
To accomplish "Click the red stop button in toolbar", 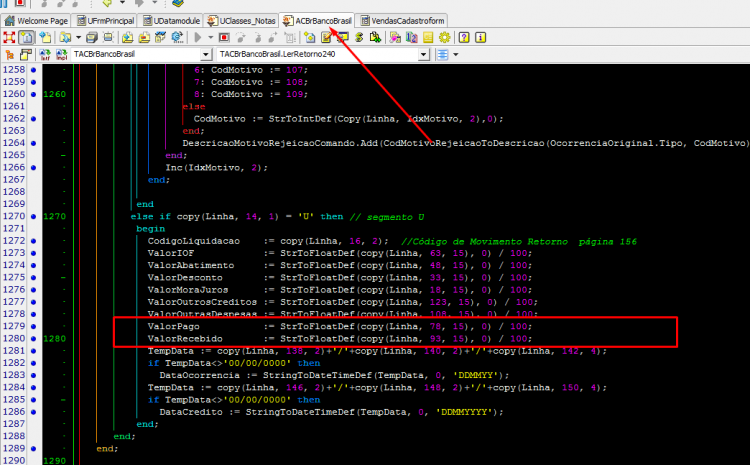I will (224, 37).
